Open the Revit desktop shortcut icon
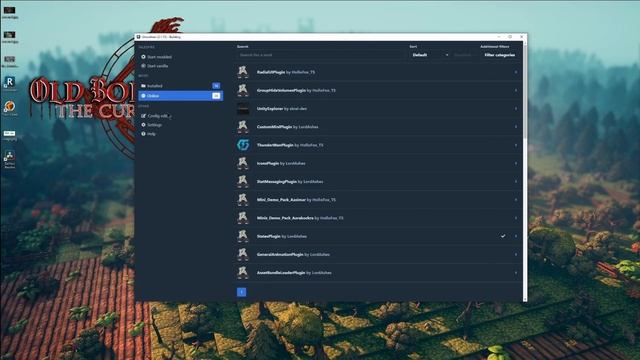 (9, 83)
